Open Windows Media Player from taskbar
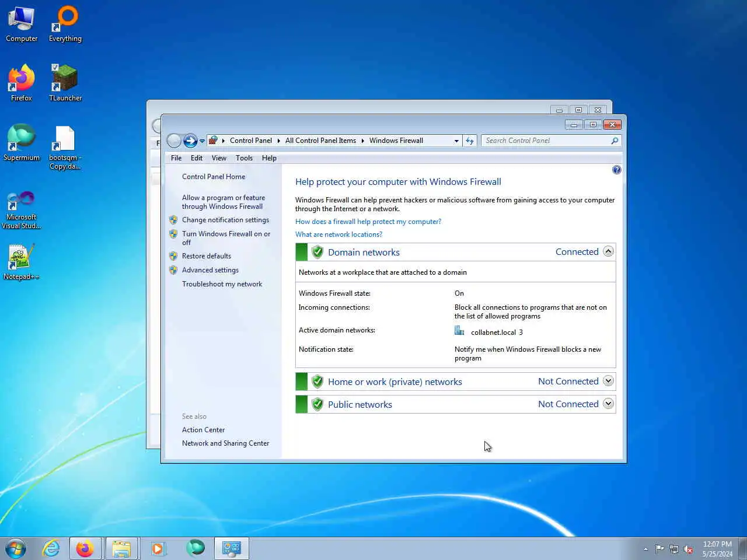 point(158,548)
